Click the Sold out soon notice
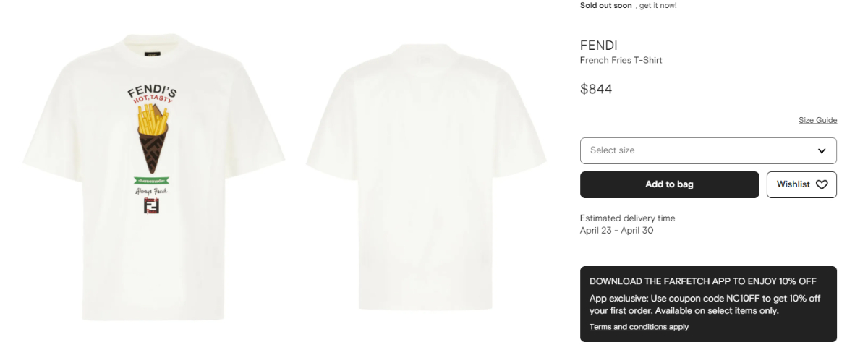This screenshot has width=868, height=350. [x=606, y=5]
